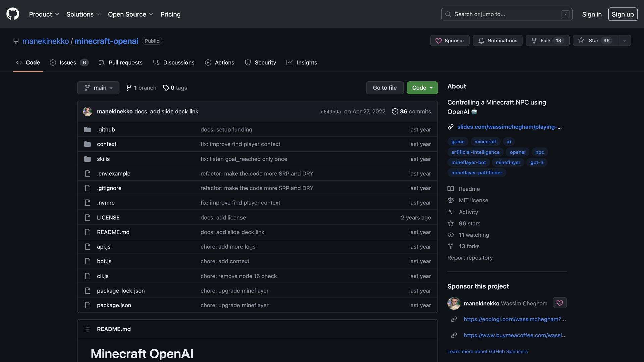Click the tags icon next to '0 tags'
This screenshot has width=644, height=362.
pos(166,88)
